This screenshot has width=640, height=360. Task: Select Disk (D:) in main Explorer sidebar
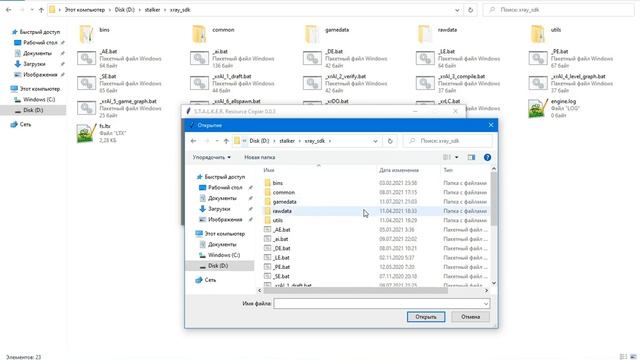coord(33,110)
